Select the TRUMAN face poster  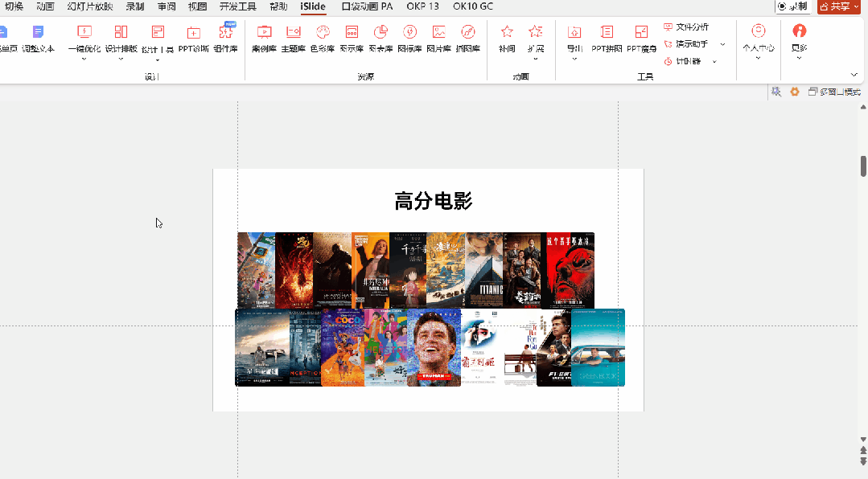(434, 347)
